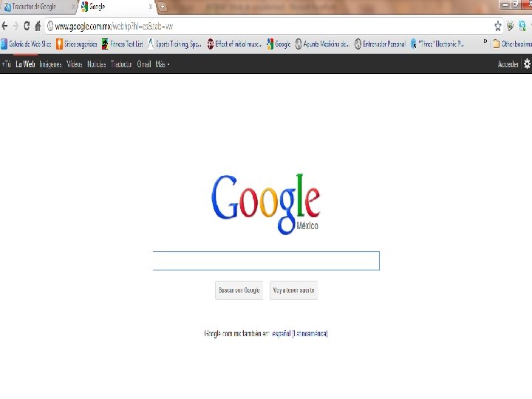The image size is (532, 399).
Task: Expand the Más dropdown menu
Action: coord(162,64)
